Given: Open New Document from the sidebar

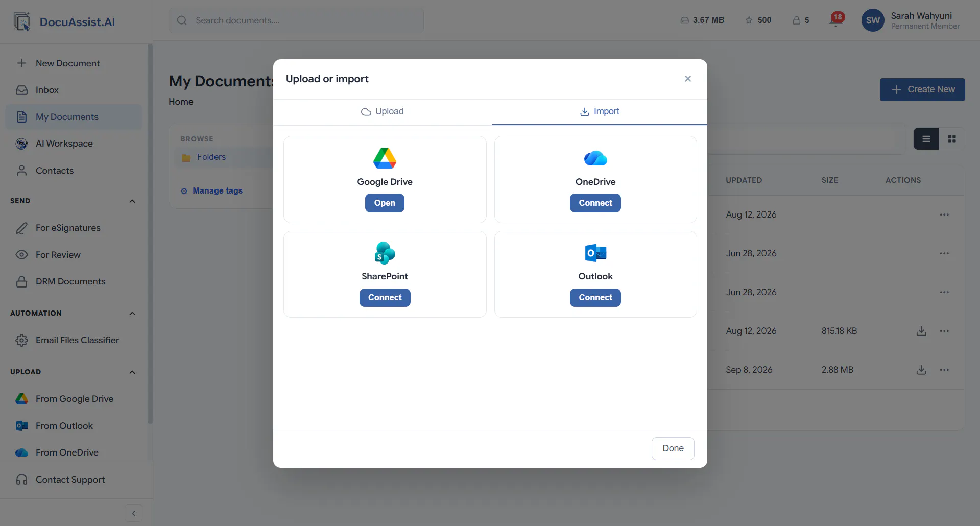Looking at the screenshot, I should [x=74, y=63].
